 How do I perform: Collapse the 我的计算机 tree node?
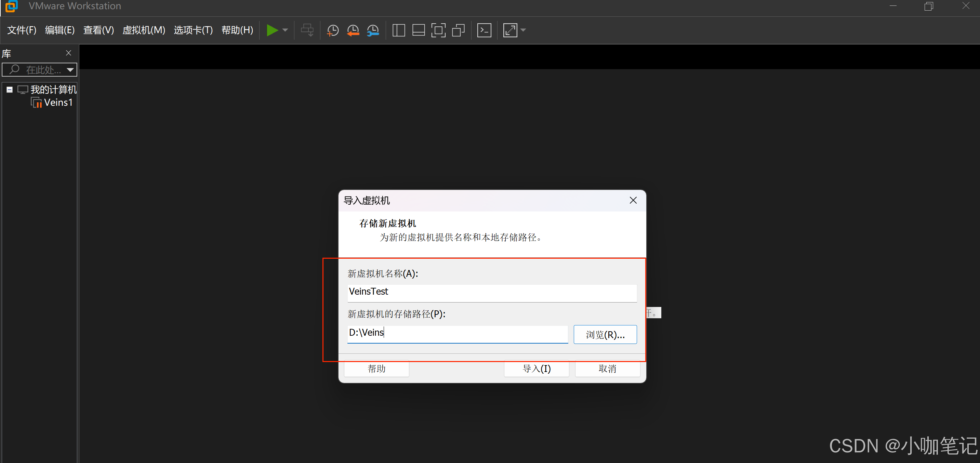pos(10,90)
